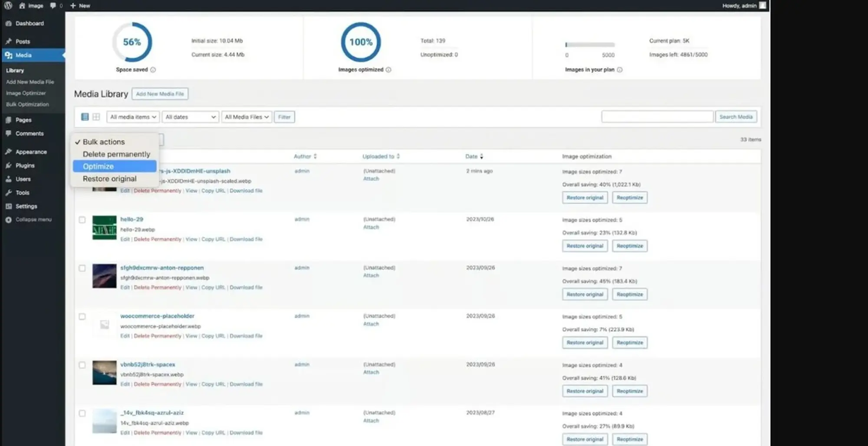
Task: Click the search media input field
Action: coord(657,117)
